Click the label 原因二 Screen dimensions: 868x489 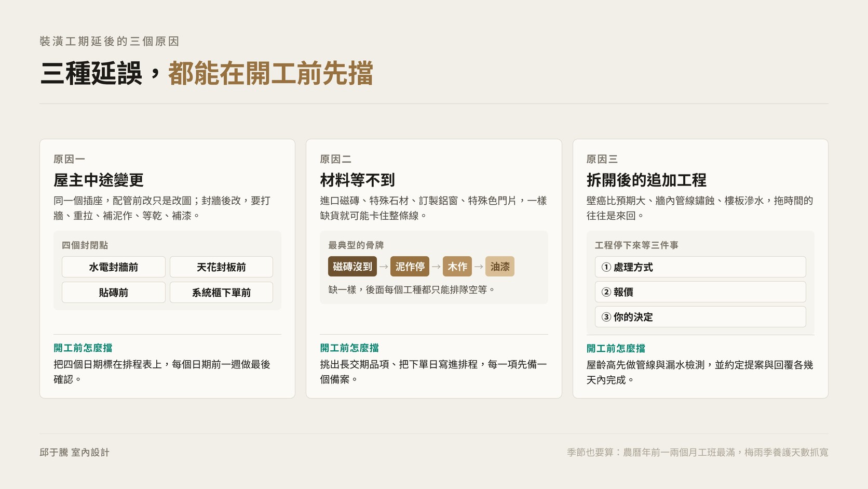pyautogui.click(x=335, y=159)
